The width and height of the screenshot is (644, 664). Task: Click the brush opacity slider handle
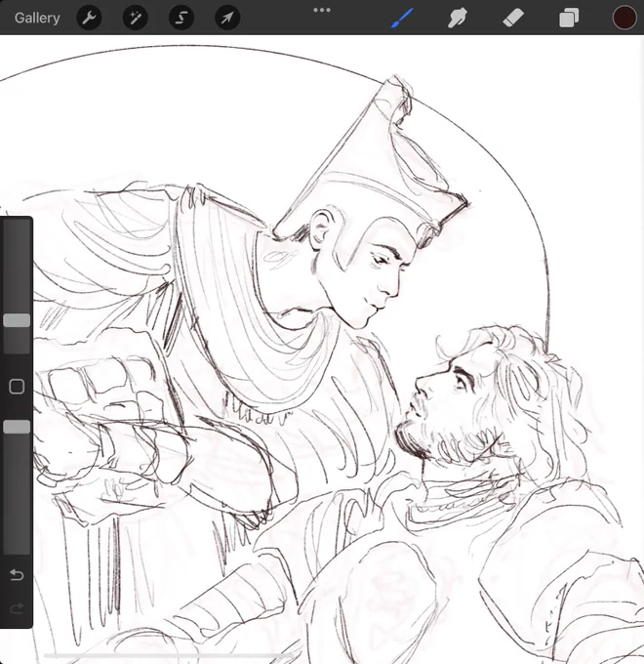pyautogui.click(x=17, y=427)
